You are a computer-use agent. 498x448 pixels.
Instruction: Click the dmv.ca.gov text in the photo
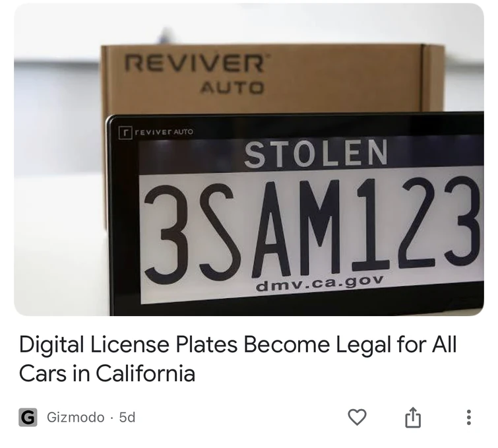click(x=320, y=283)
